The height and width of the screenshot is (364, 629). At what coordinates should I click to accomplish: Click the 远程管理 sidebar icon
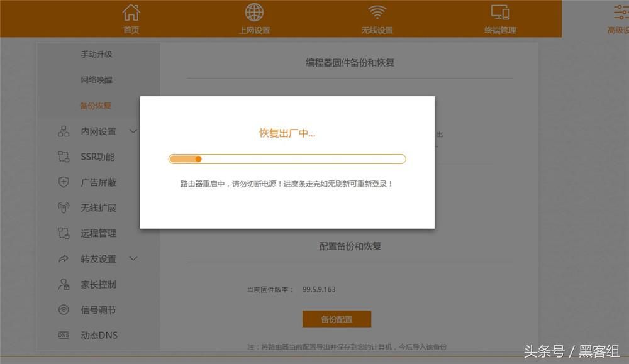click(x=64, y=233)
